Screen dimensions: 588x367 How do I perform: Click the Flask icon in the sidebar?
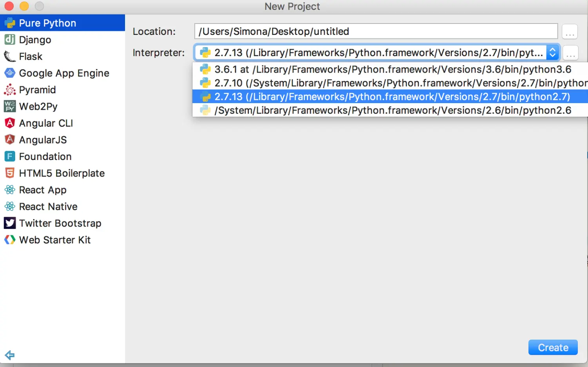pos(10,56)
